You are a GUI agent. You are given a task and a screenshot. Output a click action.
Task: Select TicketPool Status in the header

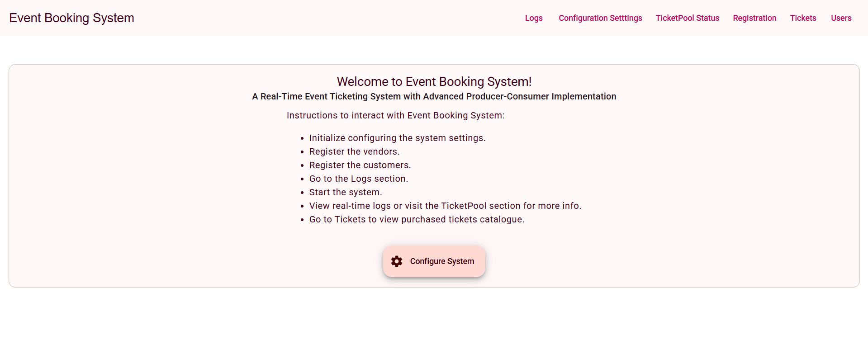(687, 18)
